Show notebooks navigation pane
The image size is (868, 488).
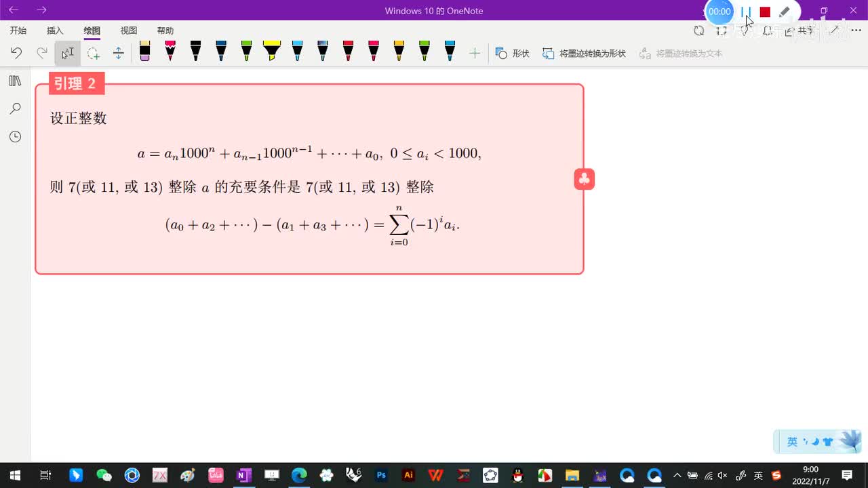click(x=15, y=81)
